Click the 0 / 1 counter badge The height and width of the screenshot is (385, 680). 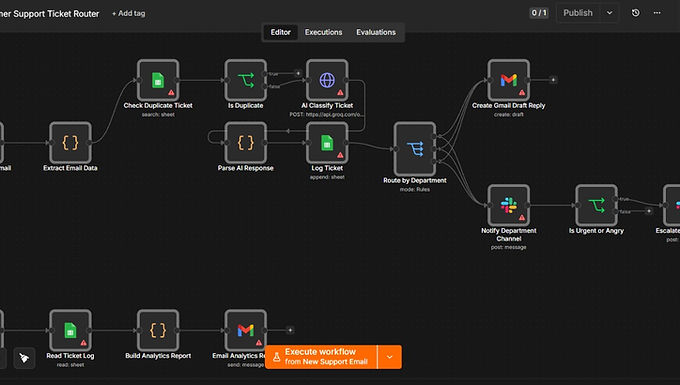point(539,13)
